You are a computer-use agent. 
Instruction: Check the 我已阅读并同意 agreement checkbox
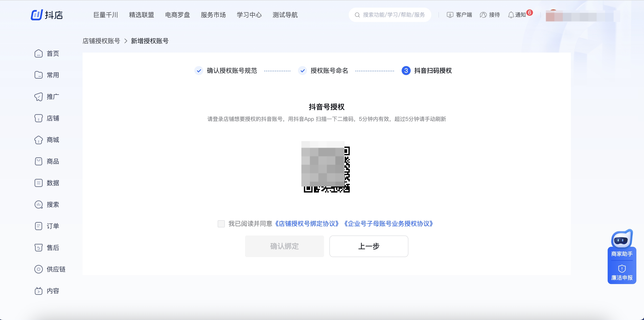point(221,224)
